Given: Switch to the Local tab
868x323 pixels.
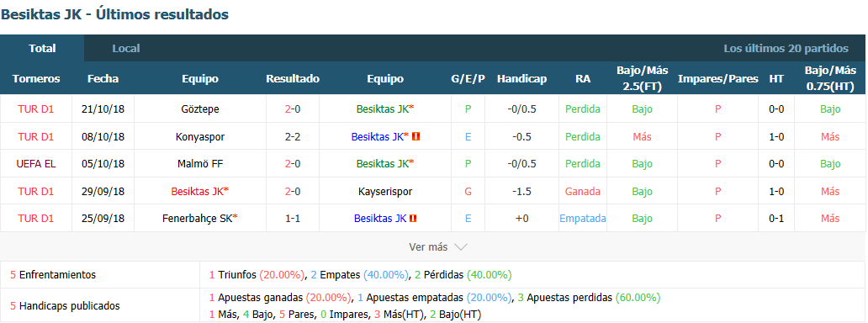Looking at the screenshot, I should click(x=125, y=48).
